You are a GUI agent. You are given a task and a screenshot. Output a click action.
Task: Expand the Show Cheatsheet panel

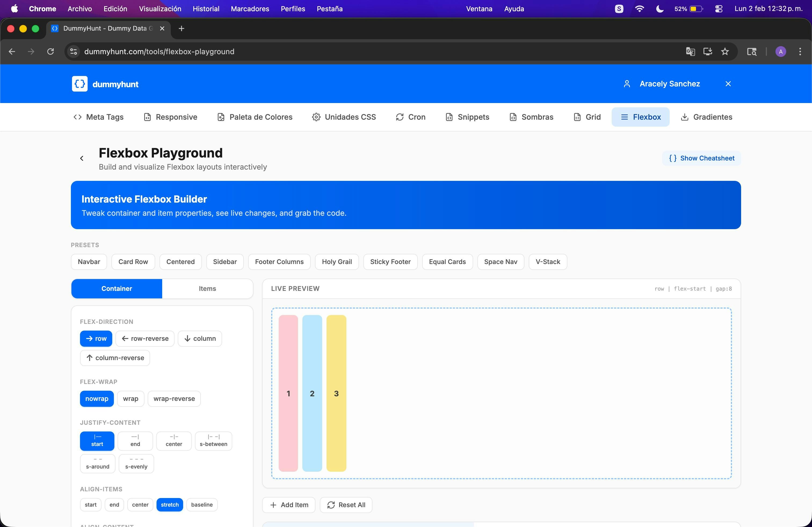pyautogui.click(x=701, y=158)
